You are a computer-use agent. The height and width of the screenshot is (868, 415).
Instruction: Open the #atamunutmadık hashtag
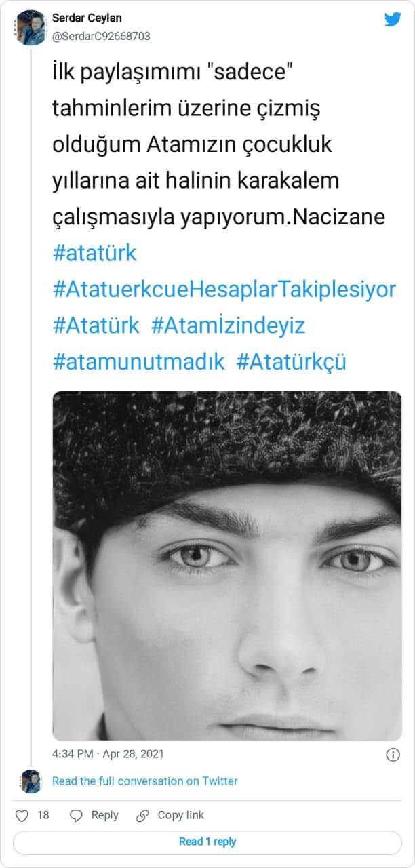tap(138, 361)
